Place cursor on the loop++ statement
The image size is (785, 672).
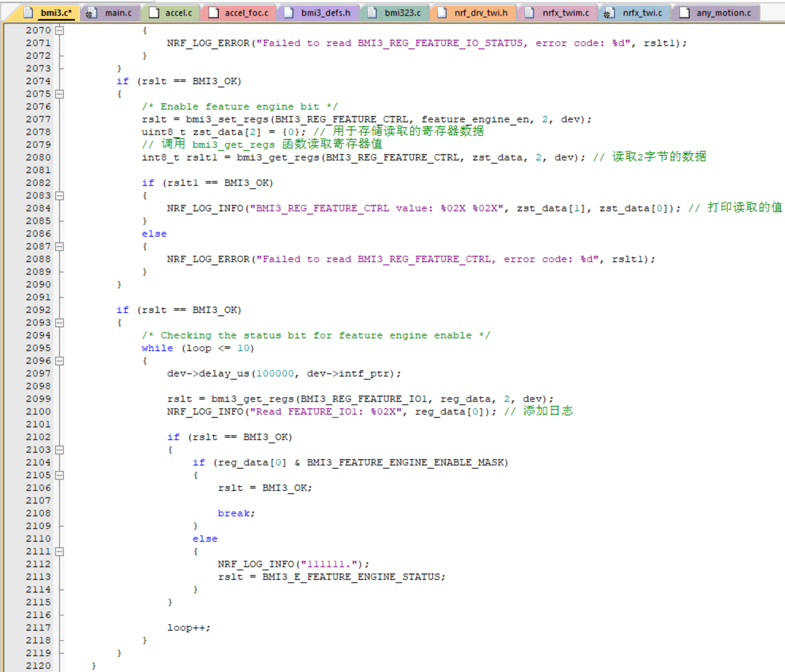(x=188, y=628)
